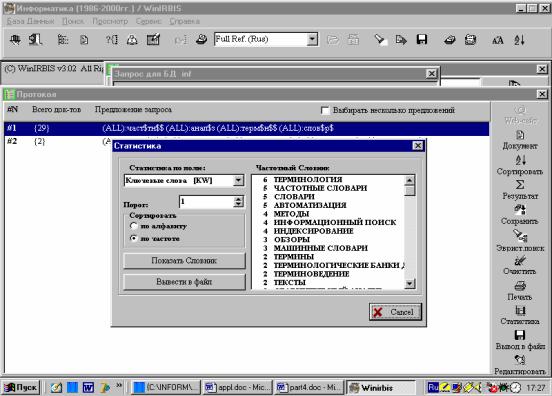Click Редактировать in the side panel
Screen dimensions: 552x396
(x=520, y=365)
